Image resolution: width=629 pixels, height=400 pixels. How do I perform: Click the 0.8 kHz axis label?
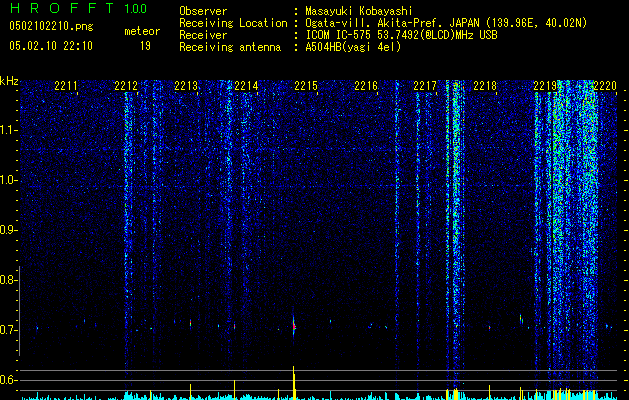click(x=8, y=280)
